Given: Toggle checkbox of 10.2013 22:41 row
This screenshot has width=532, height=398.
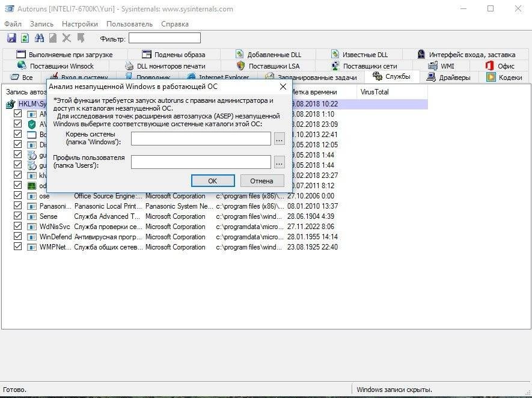Looking at the screenshot, I should (x=17, y=134).
